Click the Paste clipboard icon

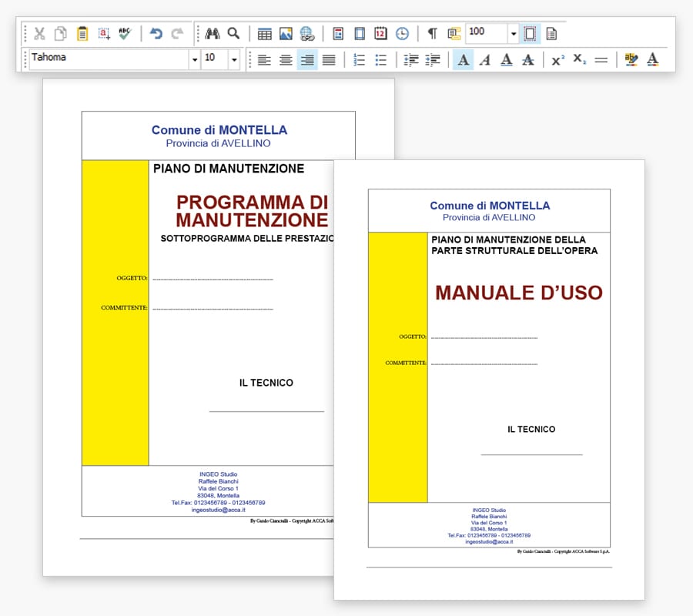tap(82, 34)
